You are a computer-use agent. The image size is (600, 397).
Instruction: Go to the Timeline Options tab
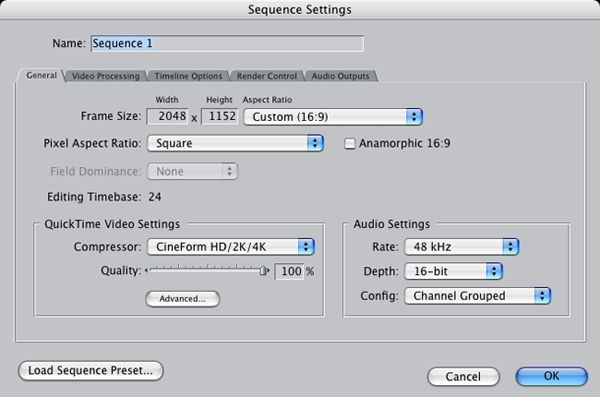click(x=188, y=76)
